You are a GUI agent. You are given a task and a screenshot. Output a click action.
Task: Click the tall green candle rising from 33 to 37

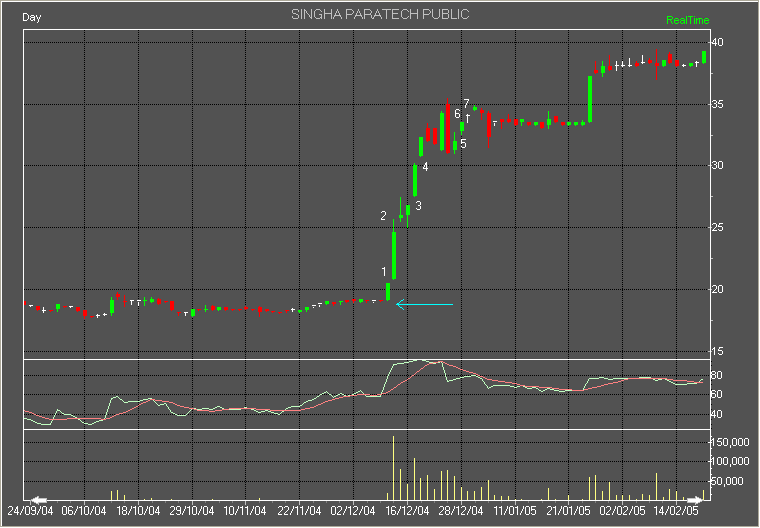590,99
